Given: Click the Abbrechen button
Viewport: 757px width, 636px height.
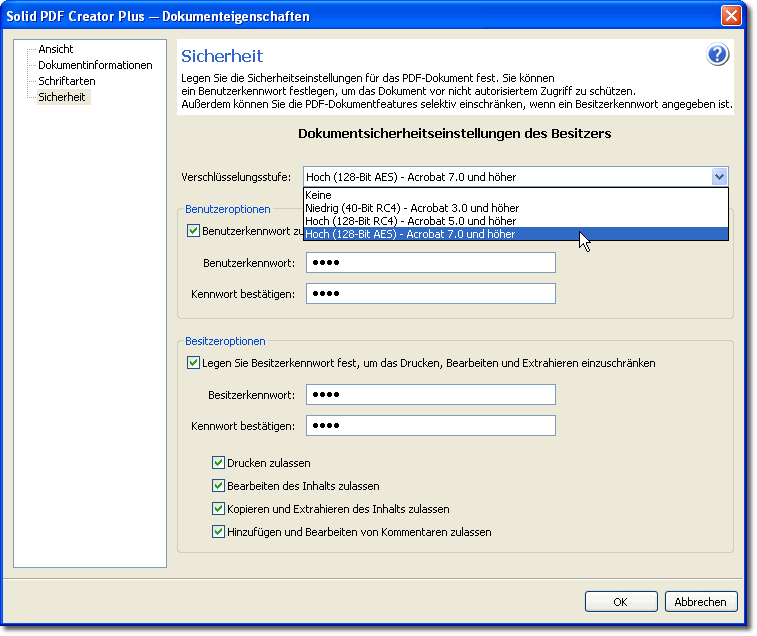Looking at the screenshot, I should pyautogui.click(x=700, y=602).
